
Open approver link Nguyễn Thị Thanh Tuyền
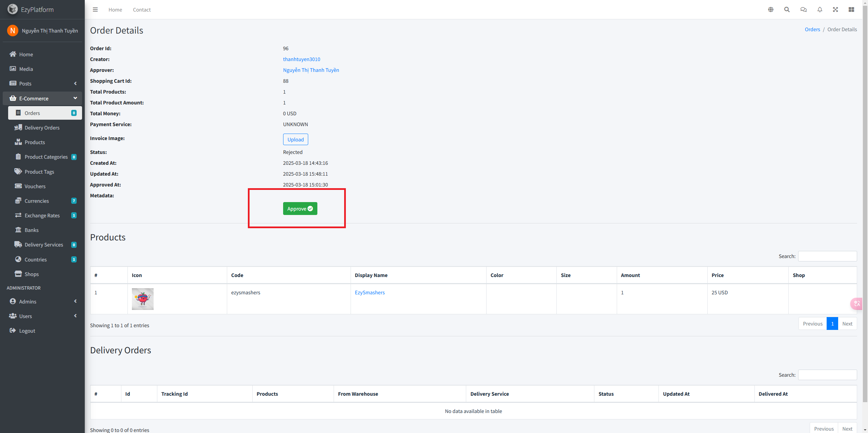tap(311, 70)
